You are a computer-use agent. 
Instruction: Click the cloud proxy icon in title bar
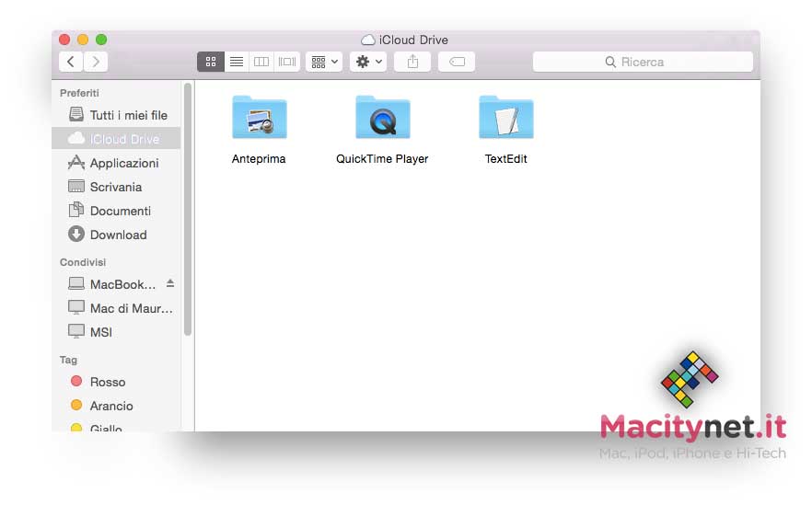point(368,40)
